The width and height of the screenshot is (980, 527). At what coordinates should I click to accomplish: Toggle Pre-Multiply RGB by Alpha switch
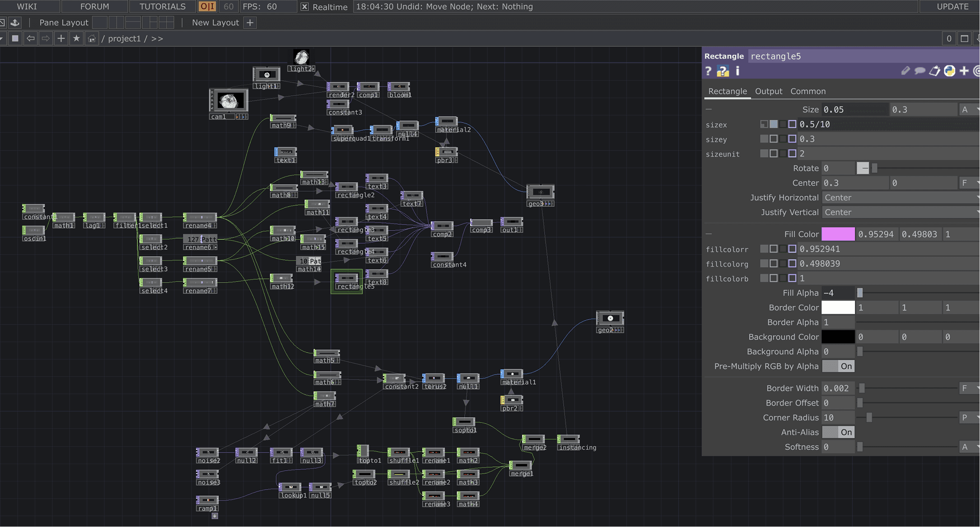point(838,366)
